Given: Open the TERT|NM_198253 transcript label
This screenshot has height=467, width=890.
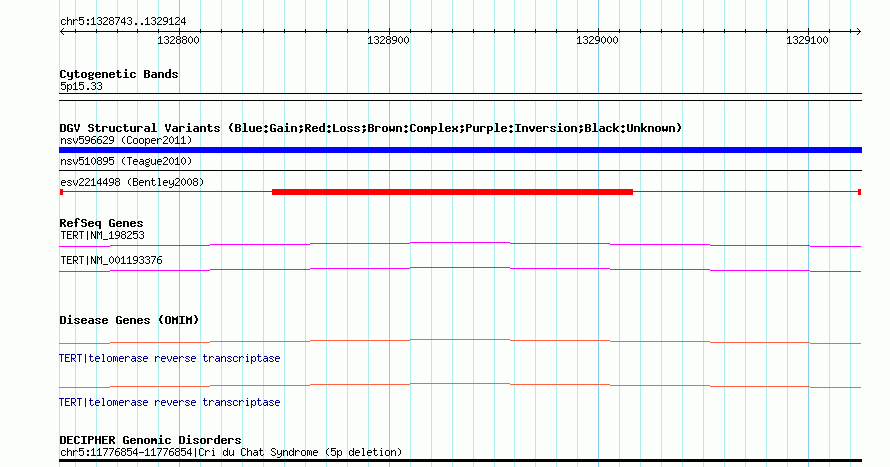Looking at the screenshot, I should click(x=102, y=235).
